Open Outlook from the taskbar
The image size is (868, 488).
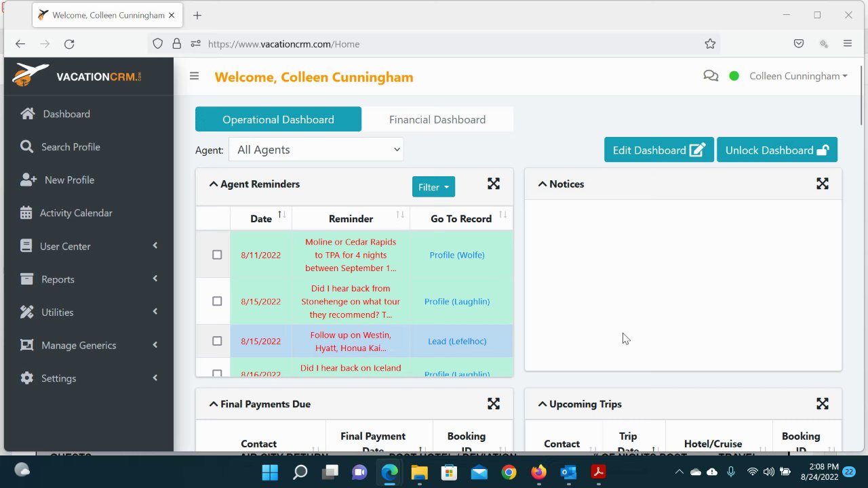pyautogui.click(x=568, y=472)
